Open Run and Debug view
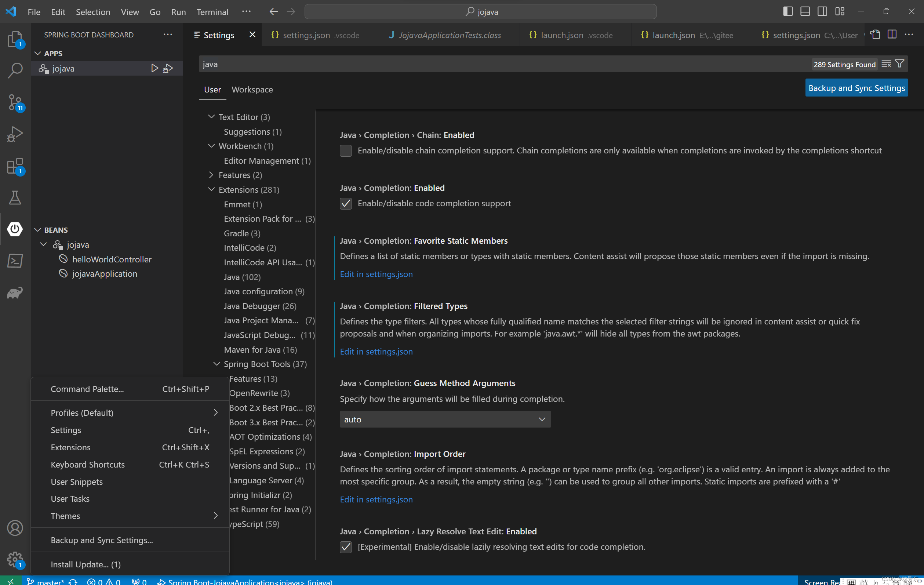Image resolution: width=924 pixels, height=585 pixels. coord(15,134)
